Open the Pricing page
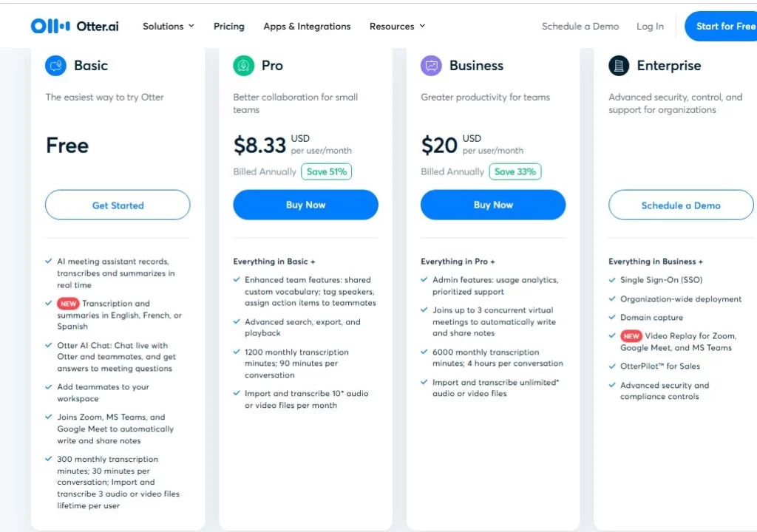 tap(229, 26)
